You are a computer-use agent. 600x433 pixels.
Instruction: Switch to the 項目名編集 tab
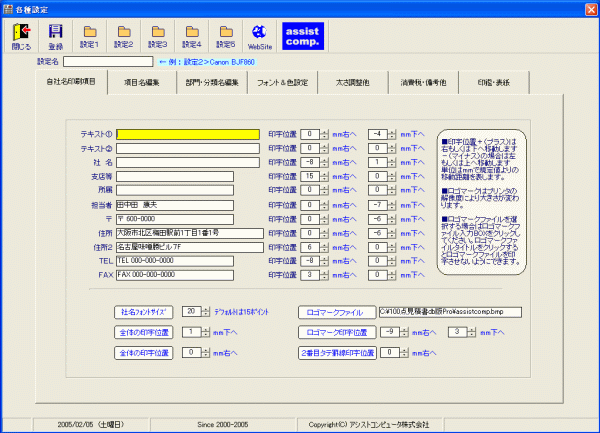(x=142, y=82)
